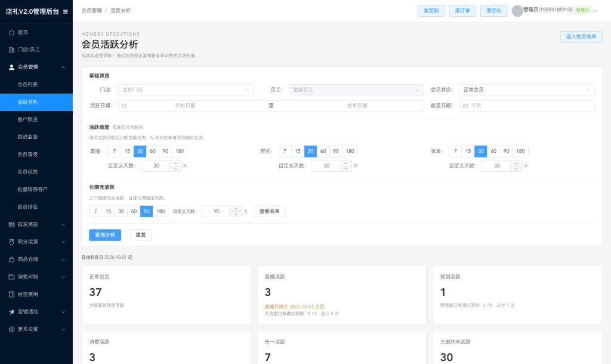Click the icon beside 群发奖励
Image resolution: width=611 pixels, height=364 pixels.
pyautogui.click(x=12, y=224)
